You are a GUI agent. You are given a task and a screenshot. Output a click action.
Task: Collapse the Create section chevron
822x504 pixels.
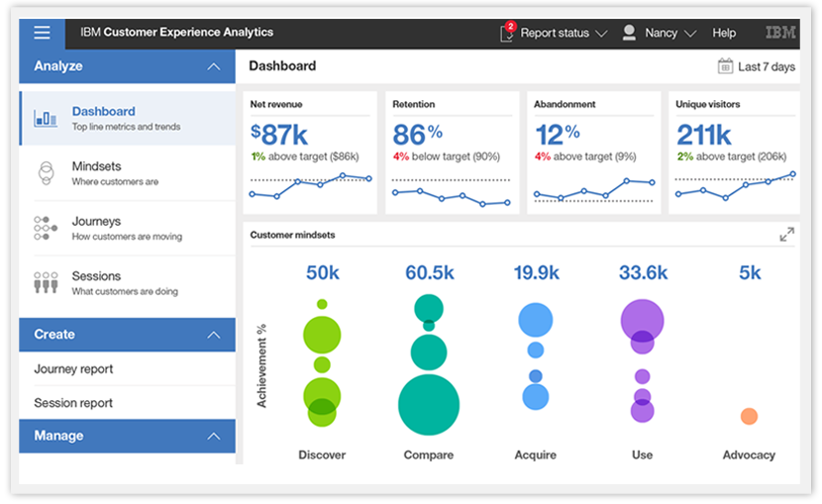tap(213, 335)
